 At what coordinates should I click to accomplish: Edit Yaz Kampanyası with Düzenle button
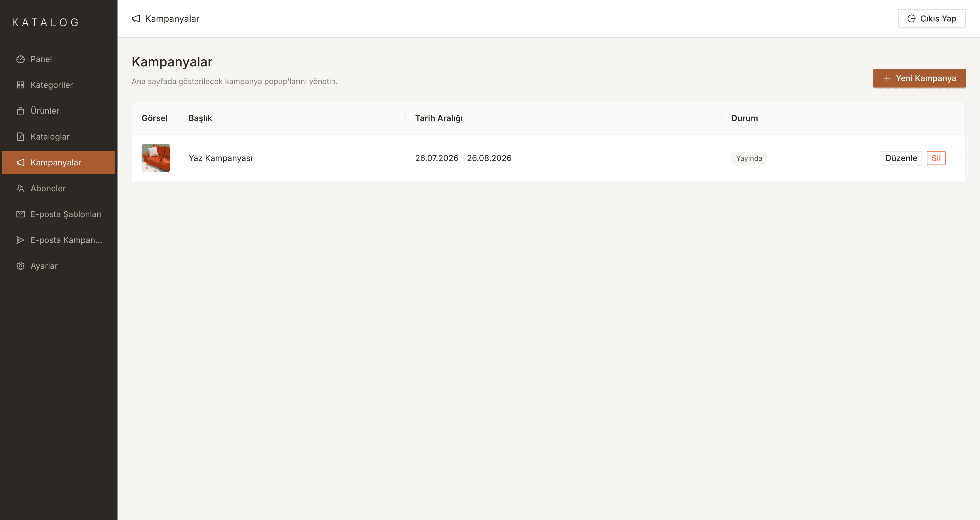coord(901,158)
